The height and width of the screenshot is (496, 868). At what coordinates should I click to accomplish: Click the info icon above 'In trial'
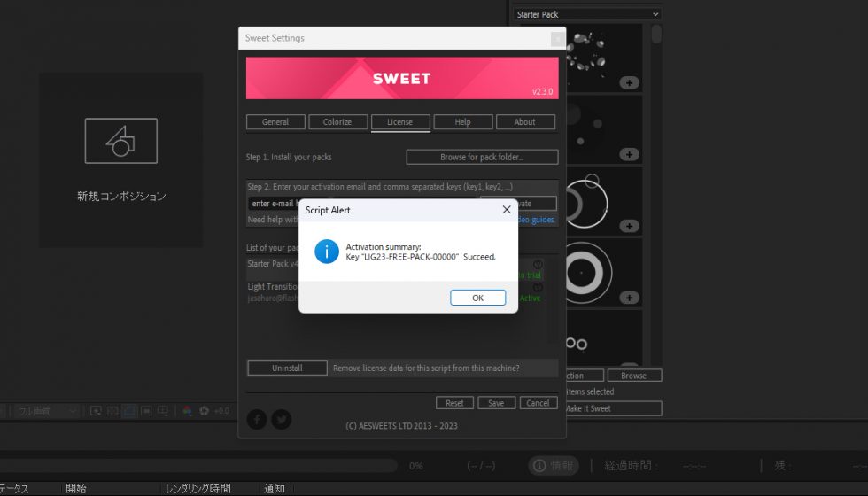538,265
